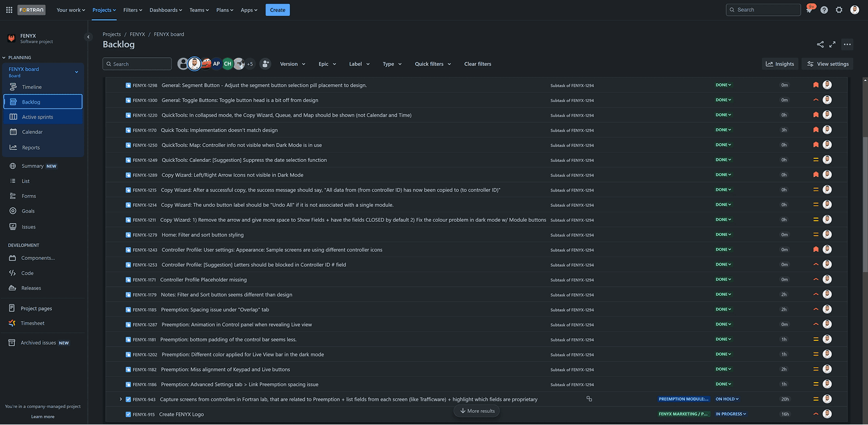Viewport: 868px width, 425px height.
Task: Click the Learn more link
Action: 43,417
